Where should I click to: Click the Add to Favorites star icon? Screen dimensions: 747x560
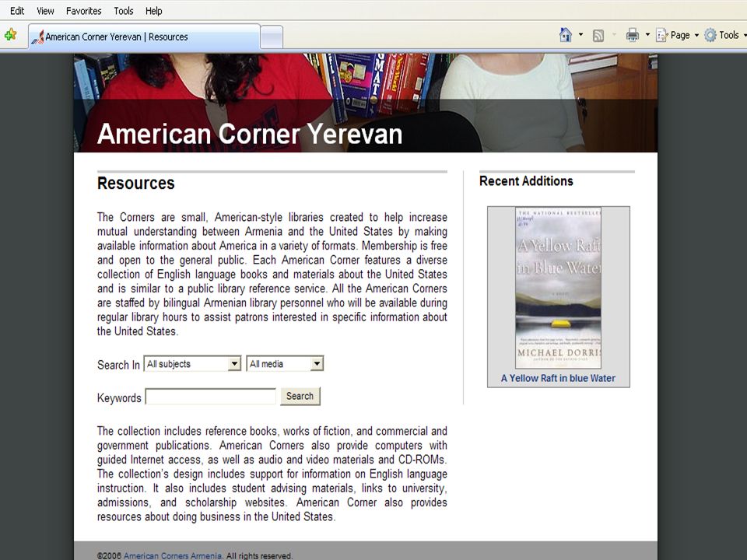click(10, 35)
